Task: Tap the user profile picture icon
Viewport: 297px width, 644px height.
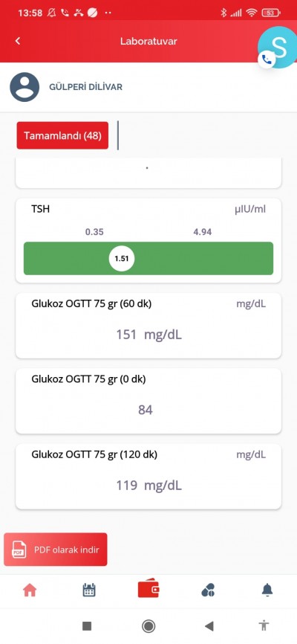Action: (x=25, y=87)
